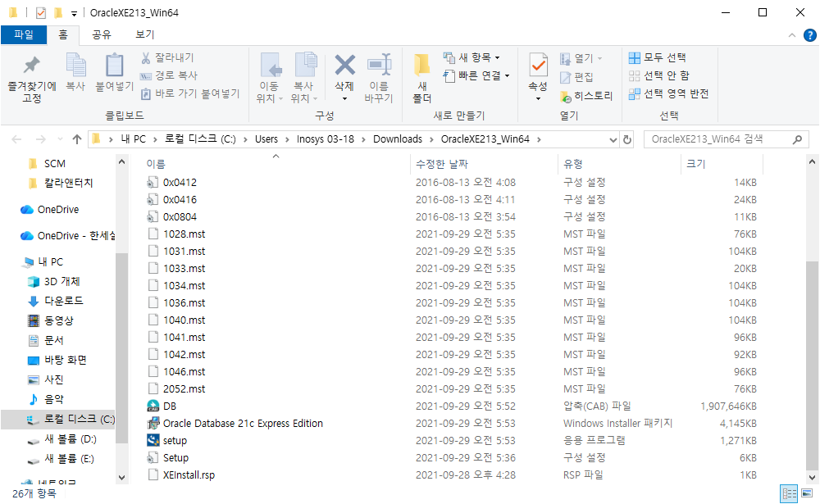Click the 이름 바꾸기 (rename) icon
820x504 pixels.
pos(379,65)
